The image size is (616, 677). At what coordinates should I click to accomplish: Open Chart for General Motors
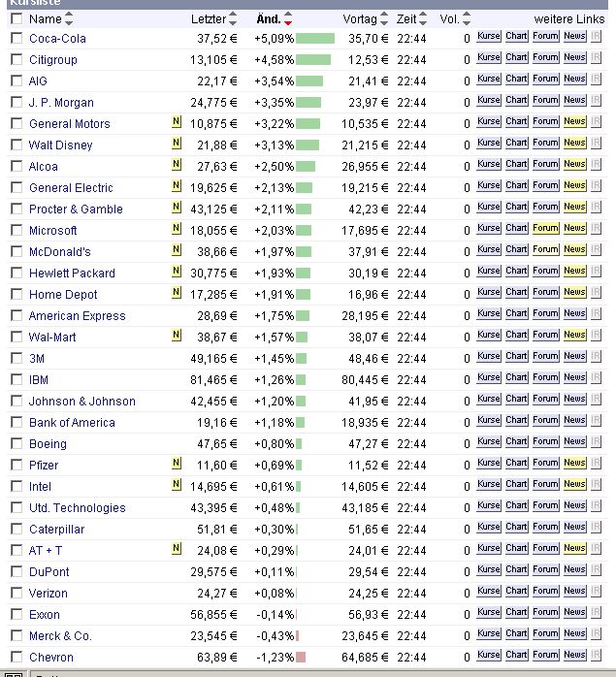pos(517,122)
